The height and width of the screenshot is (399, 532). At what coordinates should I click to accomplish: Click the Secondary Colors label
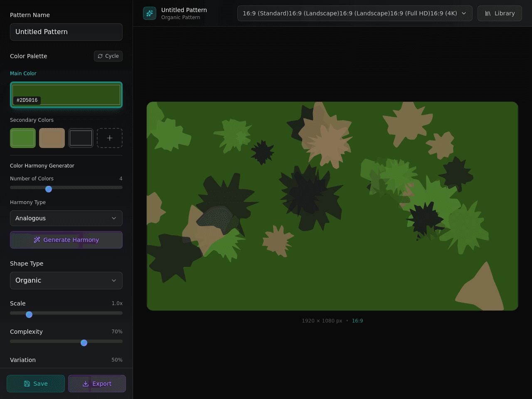point(32,120)
